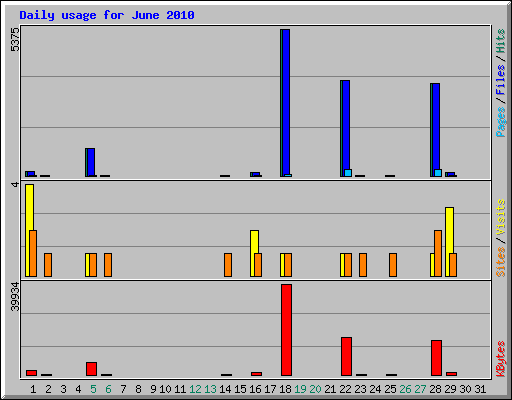Click the Visits legend label
The height and width of the screenshot is (400, 512).
500,218
